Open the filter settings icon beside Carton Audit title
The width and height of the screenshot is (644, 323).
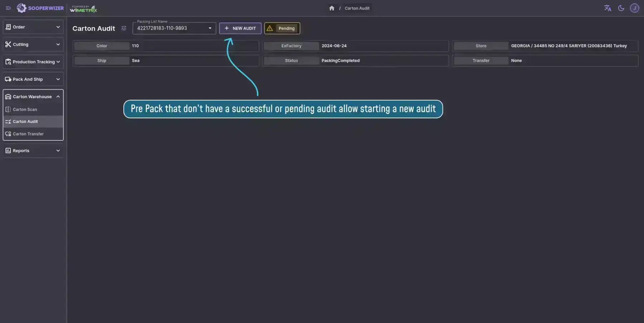(124, 28)
